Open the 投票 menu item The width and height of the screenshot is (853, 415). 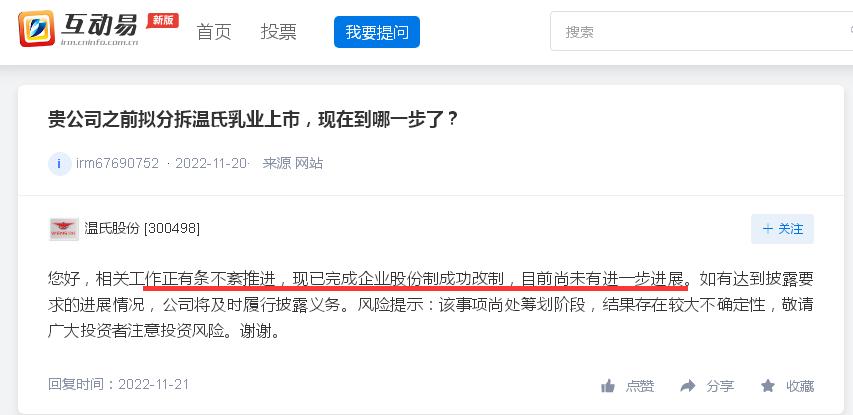[279, 32]
